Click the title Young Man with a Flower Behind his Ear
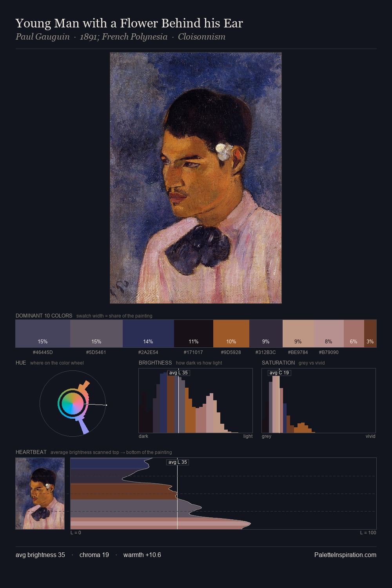The height and width of the screenshot is (588, 392). click(x=129, y=24)
